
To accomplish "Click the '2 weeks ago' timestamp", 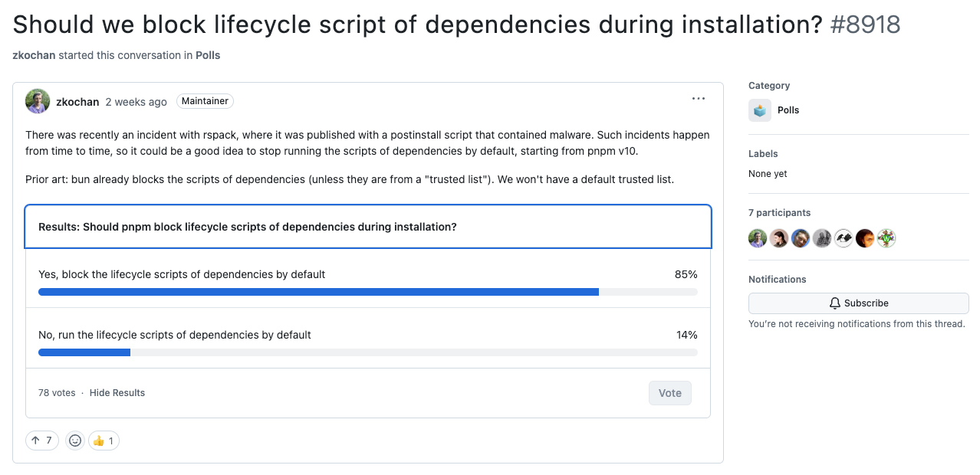I will [x=136, y=102].
